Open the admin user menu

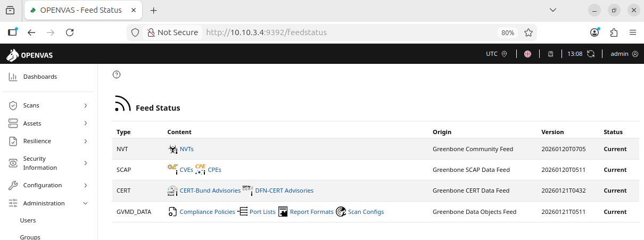point(624,54)
